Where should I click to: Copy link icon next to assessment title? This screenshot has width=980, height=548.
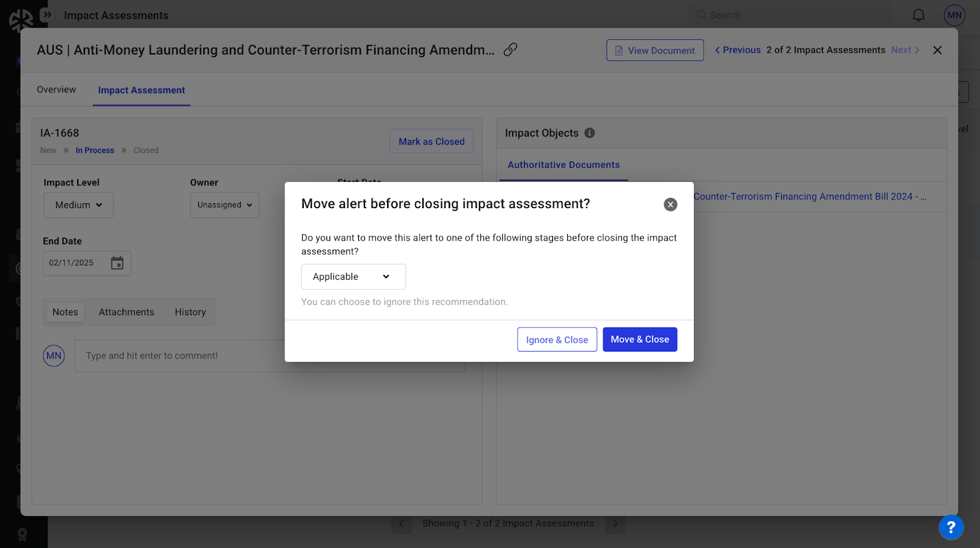pos(510,50)
